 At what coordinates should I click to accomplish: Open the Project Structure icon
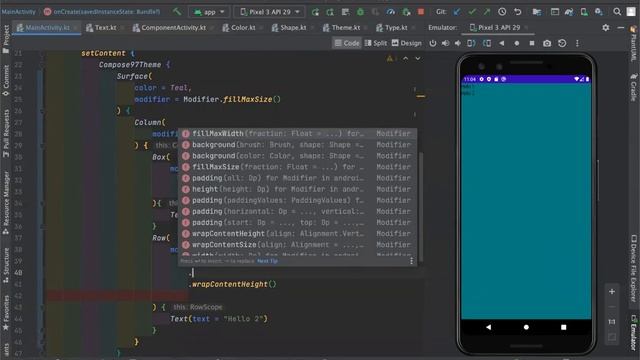coord(537,12)
